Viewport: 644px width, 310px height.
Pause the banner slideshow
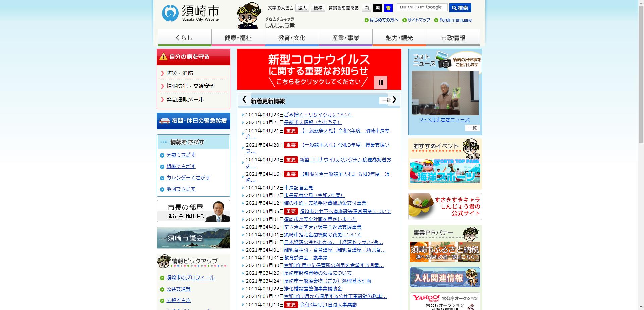(x=381, y=83)
